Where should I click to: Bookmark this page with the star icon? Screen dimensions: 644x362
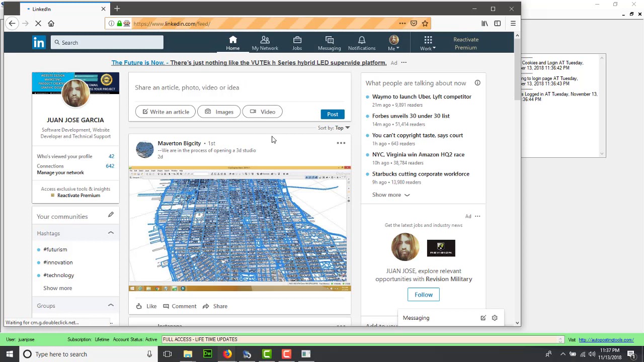tap(425, 23)
